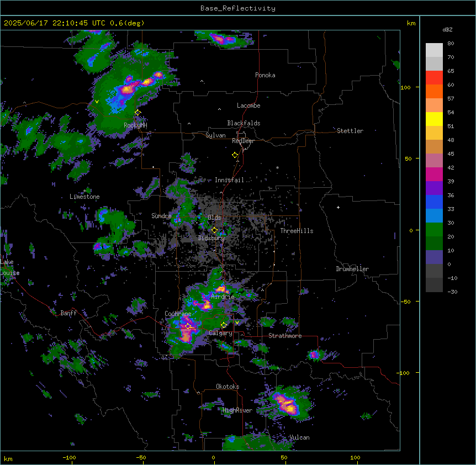
Task: Click the 100 tick on right vertical axis
Action: point(405,87)
